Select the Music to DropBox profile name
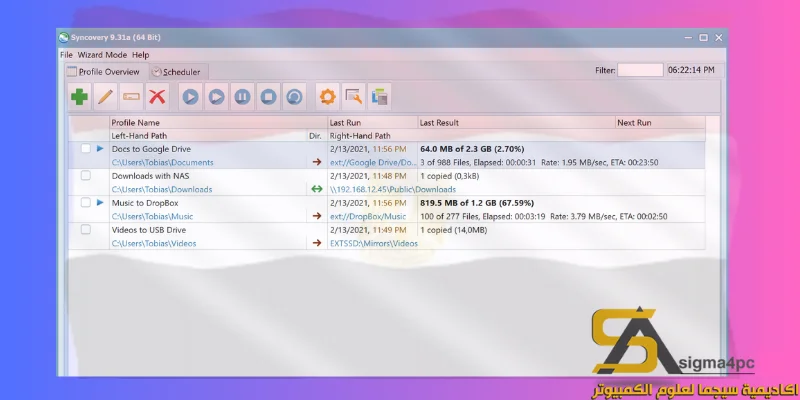This screenshot has height=400, width=800. coord(145,203)
